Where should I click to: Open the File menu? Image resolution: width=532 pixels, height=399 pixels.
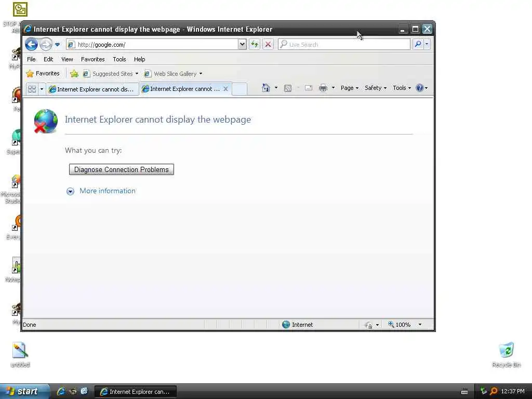click(31, 59)
